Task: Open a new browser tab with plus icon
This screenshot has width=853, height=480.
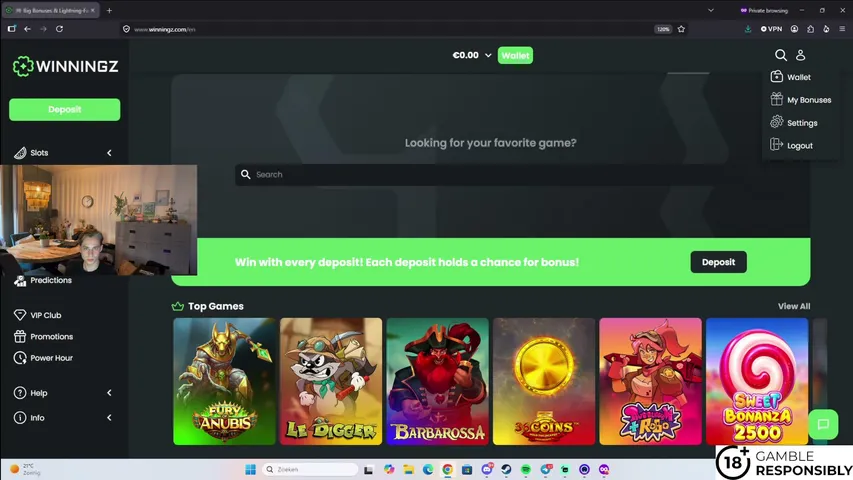Action: pos(109,10)
